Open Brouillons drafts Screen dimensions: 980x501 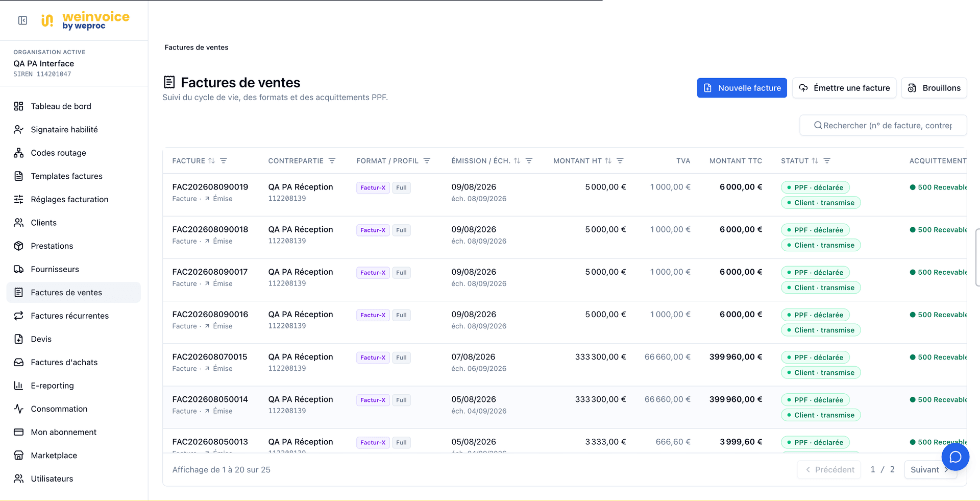tap(934, 88)
